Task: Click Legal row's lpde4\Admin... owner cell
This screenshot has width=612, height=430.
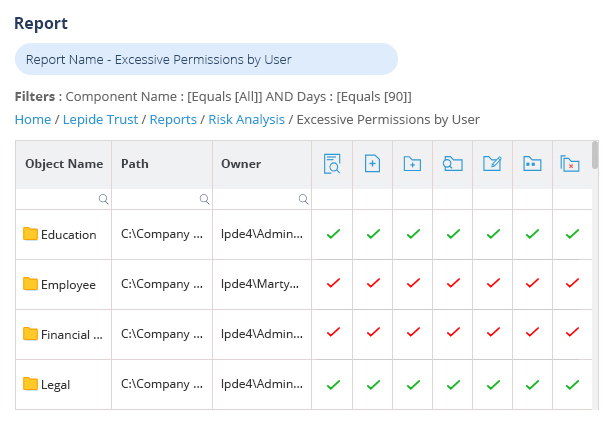Action: [x=262, y=384]
